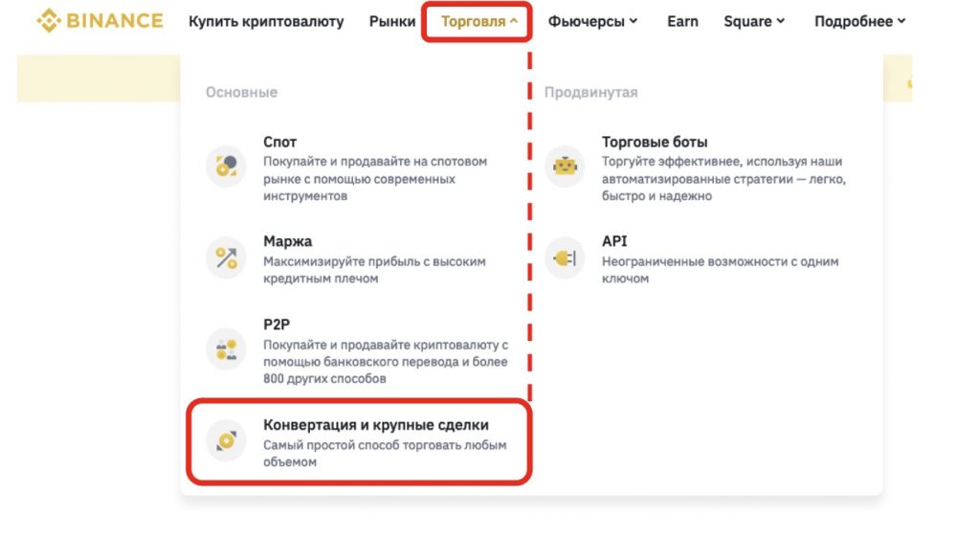Screen dimensions: 980x539
Task: Expand the Подробнее dropdown
Action: coord(858,21)
